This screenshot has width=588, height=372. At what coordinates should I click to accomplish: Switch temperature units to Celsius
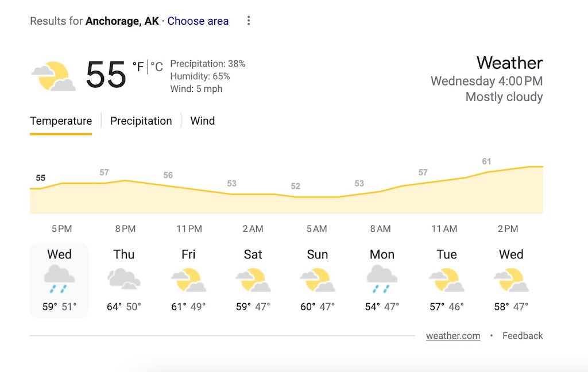(x=157, y=68)
